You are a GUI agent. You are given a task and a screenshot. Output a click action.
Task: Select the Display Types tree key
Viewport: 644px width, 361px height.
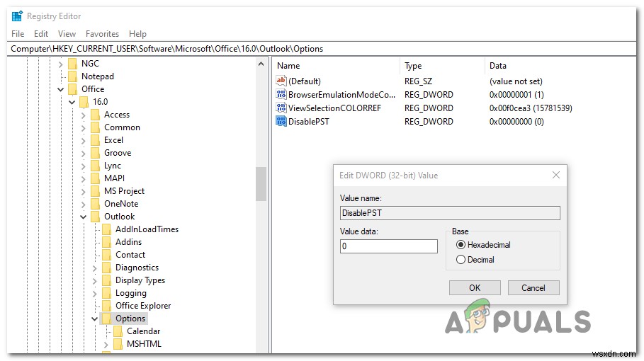(x=140, y=280)
